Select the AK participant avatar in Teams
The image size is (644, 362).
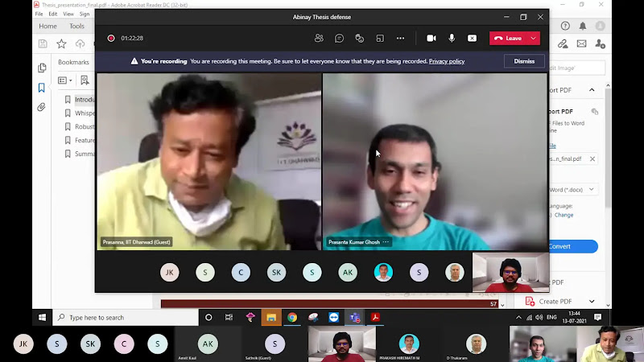pos(348,272)
